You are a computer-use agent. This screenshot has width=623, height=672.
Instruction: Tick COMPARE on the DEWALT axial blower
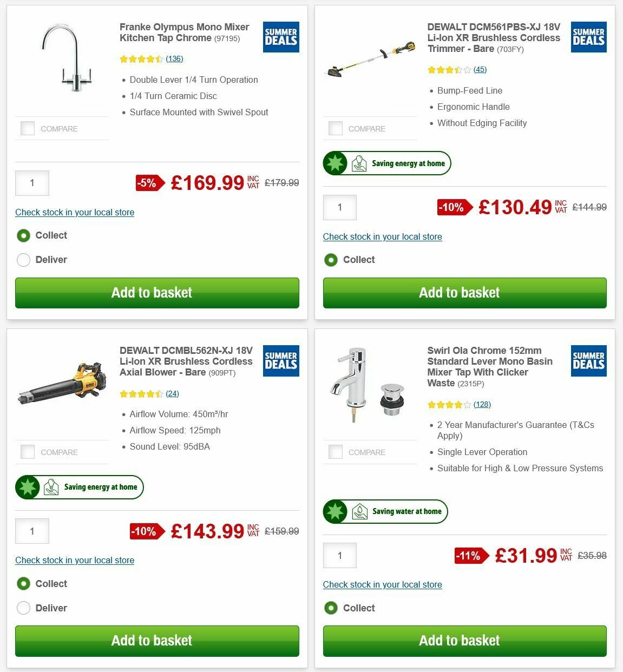[27, 452]
